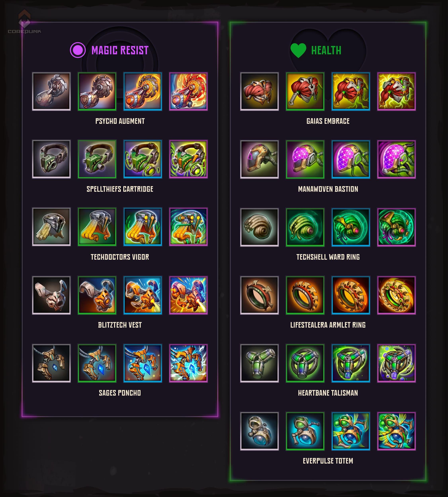Select the blue-bordered Lifestealera Armlet Ring icon

click(x=351, y=295)
